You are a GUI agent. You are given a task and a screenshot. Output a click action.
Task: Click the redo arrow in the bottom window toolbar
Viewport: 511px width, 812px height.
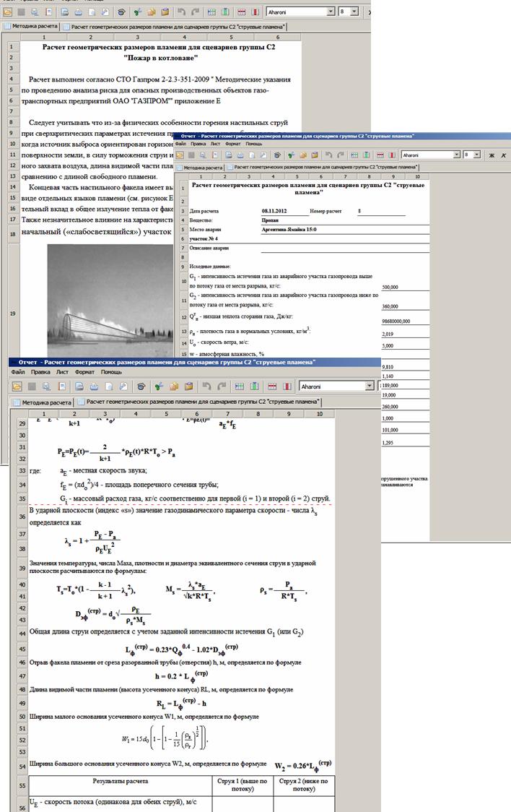pos(223,386)
